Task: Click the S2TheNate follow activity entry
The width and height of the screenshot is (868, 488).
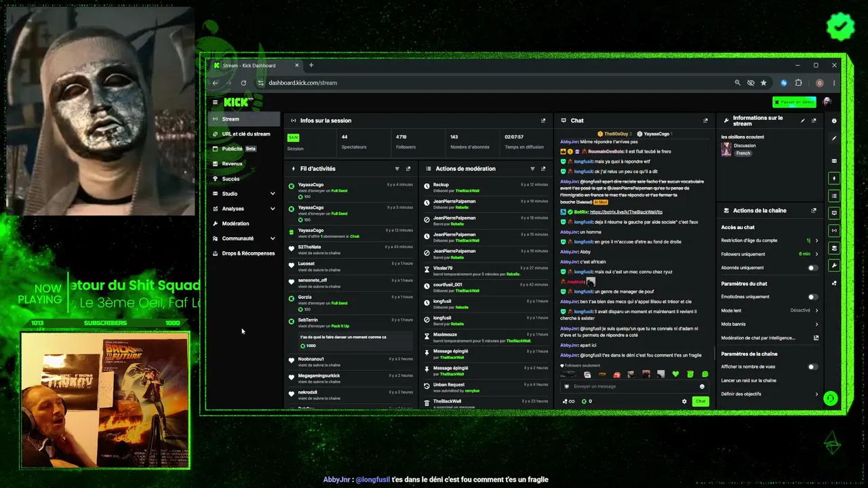Action: pos(351,250)
